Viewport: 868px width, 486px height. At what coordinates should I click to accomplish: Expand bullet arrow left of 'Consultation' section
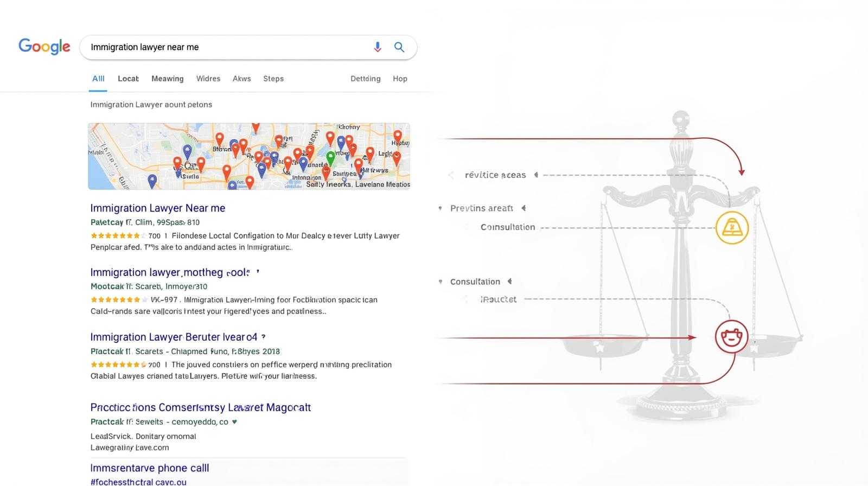click(440, 282)
